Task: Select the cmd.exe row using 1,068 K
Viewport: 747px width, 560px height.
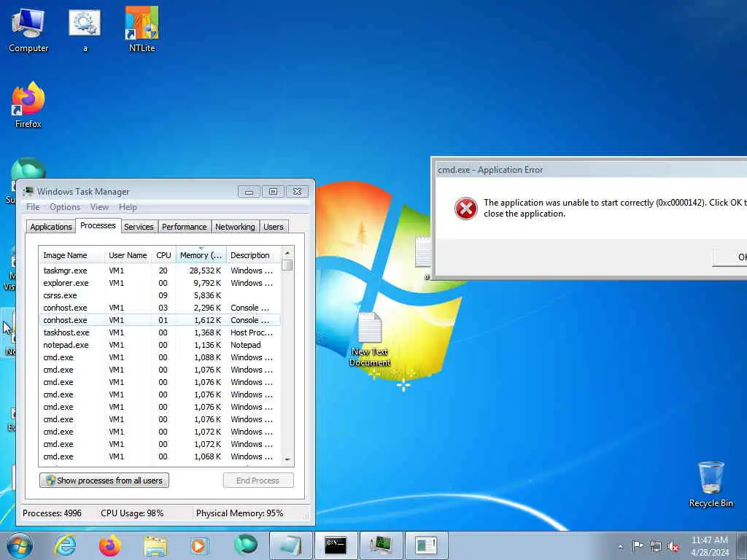Action: [160, 456]
